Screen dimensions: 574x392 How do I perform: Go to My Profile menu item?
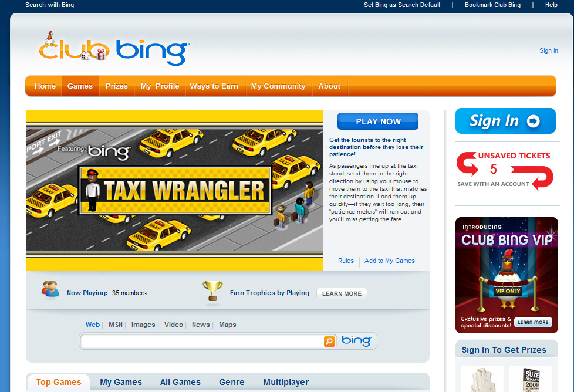pyautogui.click(x=160, y=86)
